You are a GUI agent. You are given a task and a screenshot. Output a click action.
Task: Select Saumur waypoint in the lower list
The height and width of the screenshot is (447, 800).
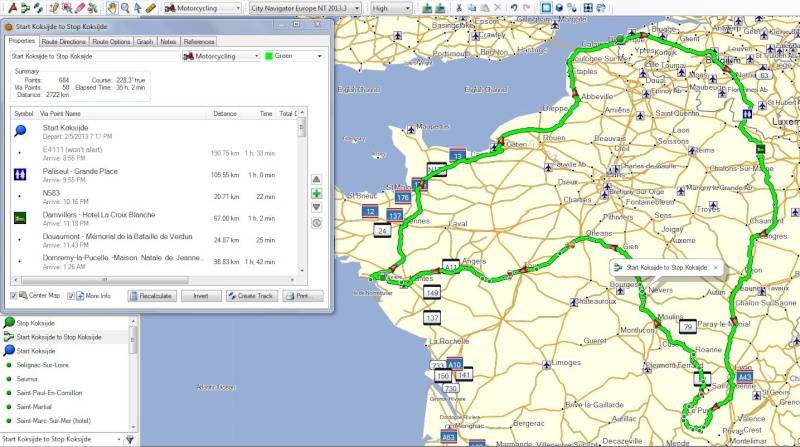tap(65, 379)
